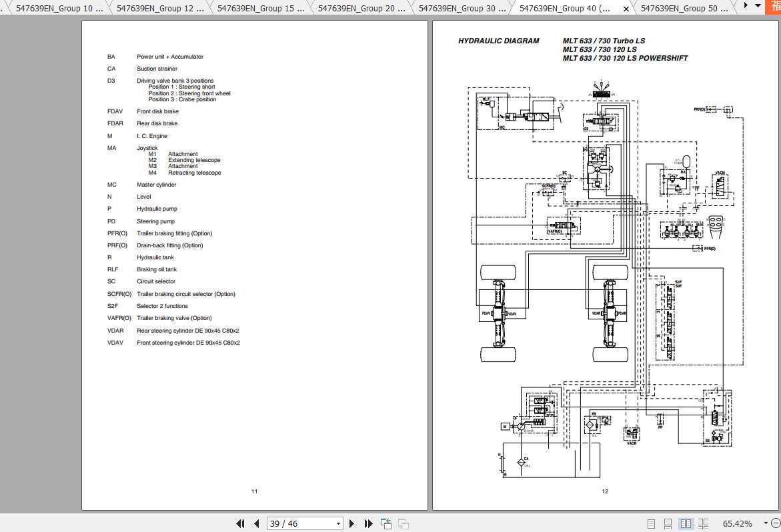Close the active 547639EN_Group 40 tab

[625, 9]
